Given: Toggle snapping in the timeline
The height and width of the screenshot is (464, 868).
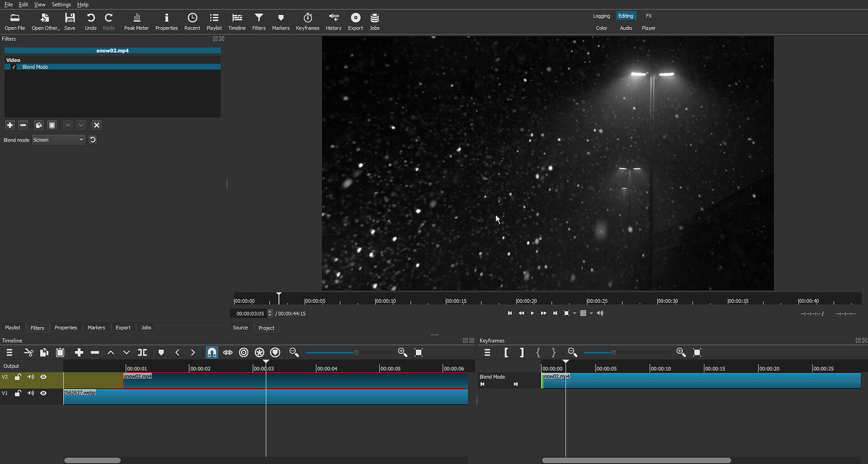Looking at the screenshot, I should (211, 352).
